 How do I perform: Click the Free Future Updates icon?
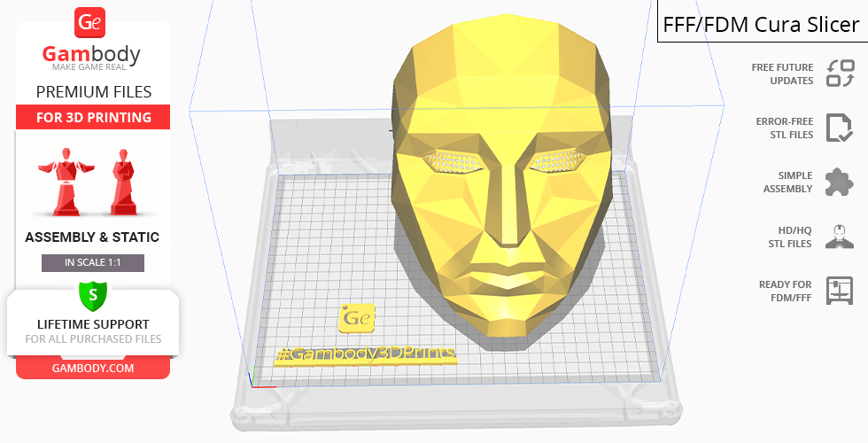(x=841, y=74)
